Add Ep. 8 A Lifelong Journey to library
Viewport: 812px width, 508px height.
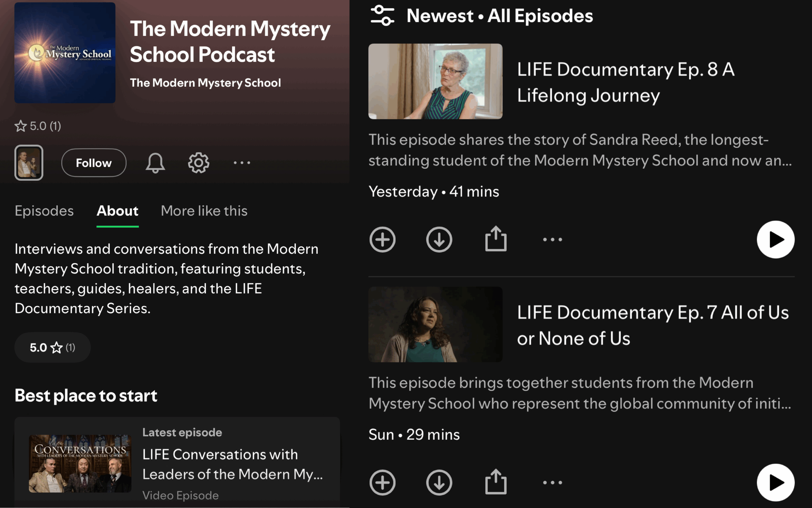click(x=382, y=240)
